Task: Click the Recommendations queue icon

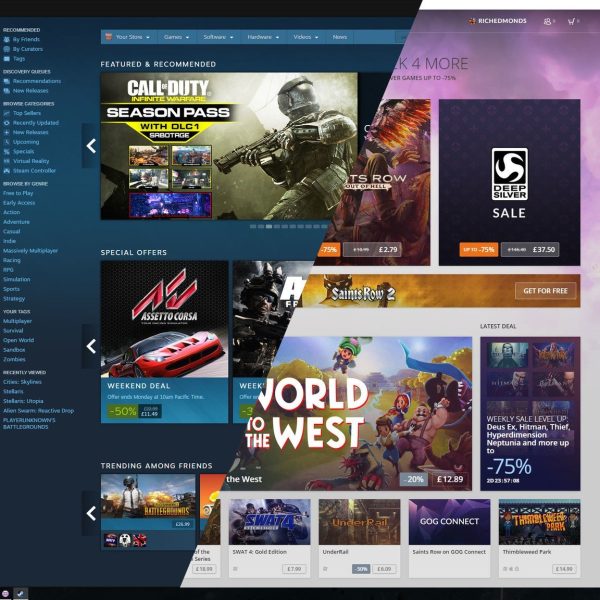Action: pos(7,81)
